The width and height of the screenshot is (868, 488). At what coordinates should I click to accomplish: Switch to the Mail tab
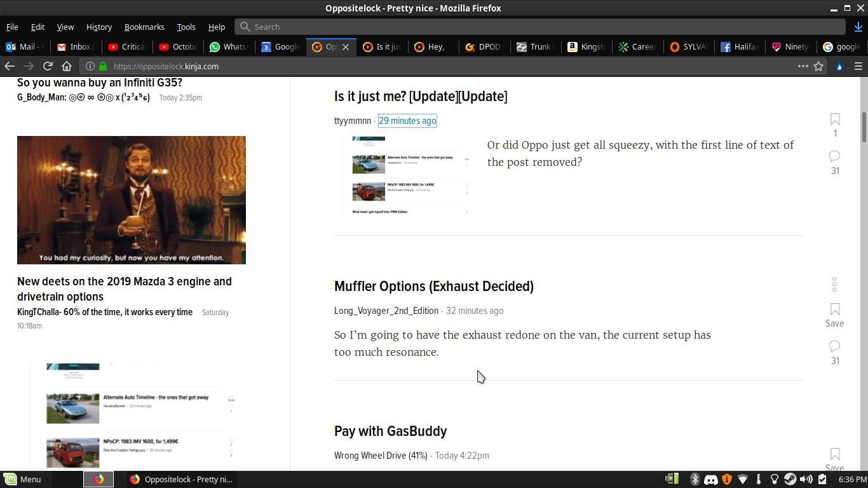click(x=25, y=47)
